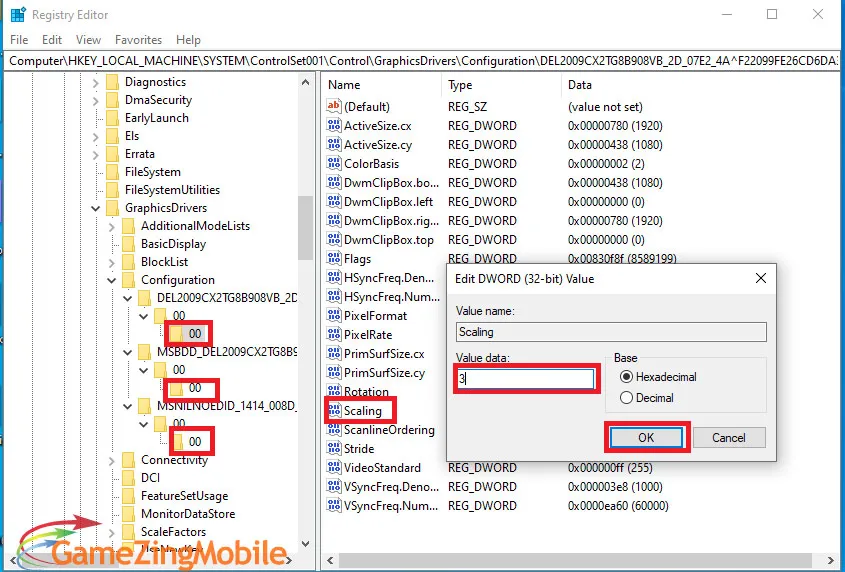Open the Favorites menu
Screen dimensions: 845x572
[x=138, y=40]
